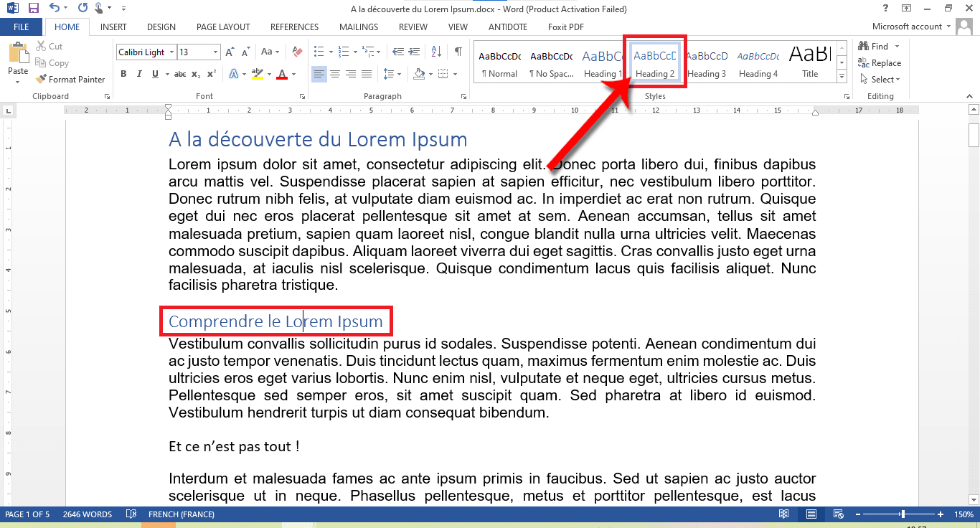980x528 pixels.
Task: Open the Paste options arrow
Action: coord(18,82)
